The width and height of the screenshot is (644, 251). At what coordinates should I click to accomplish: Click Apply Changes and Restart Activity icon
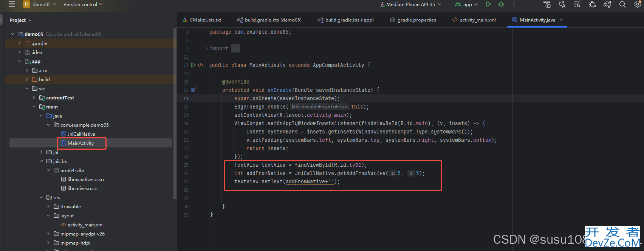pos(562,4)
